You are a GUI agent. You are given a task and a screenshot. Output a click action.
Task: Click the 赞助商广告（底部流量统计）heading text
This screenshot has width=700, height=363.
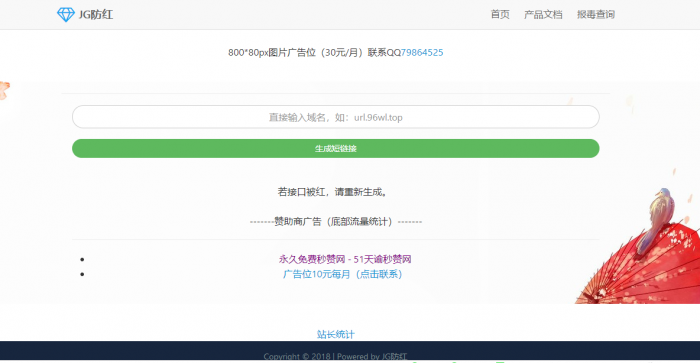point(336,221)
